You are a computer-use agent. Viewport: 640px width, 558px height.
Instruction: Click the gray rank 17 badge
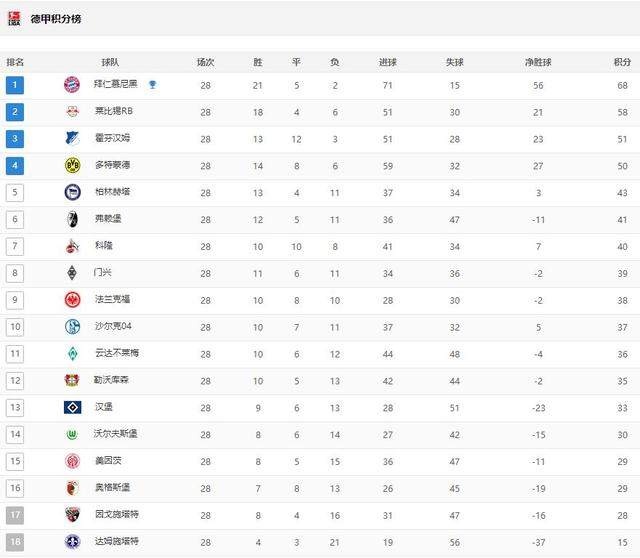click(x=15, y=515)
